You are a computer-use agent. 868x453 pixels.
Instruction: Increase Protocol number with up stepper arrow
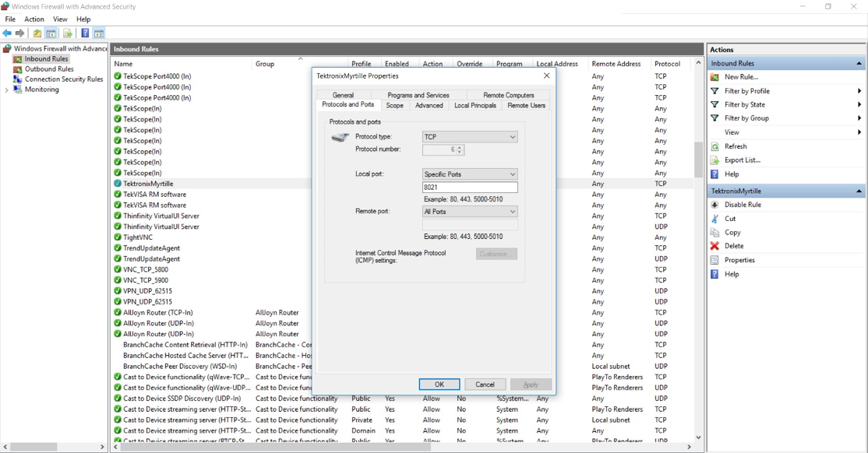click(459, 146)
